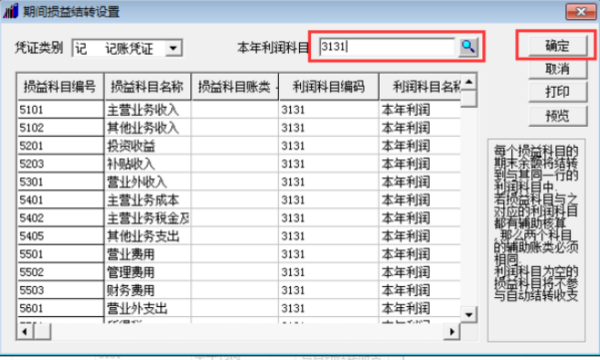Click the 利润科目名称 column header
Image resolution: width=600 pixels, height=360 pixels.
[x=420, y=87]
